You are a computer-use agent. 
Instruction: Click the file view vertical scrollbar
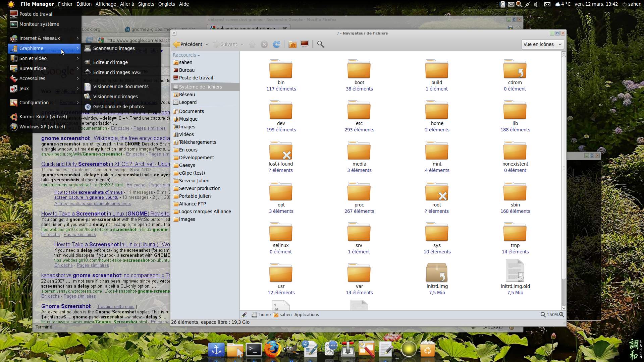pos(563,168)
